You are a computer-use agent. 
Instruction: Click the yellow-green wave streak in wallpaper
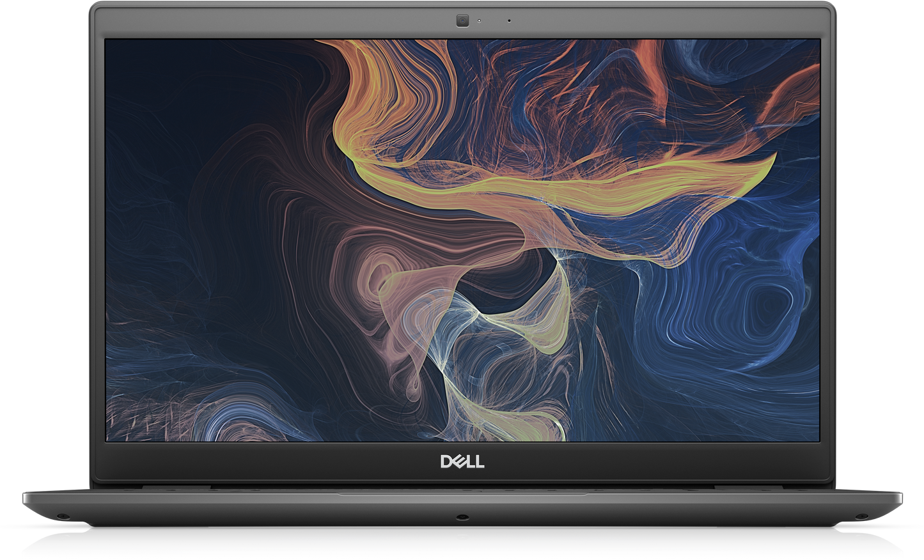coord(576,185)
